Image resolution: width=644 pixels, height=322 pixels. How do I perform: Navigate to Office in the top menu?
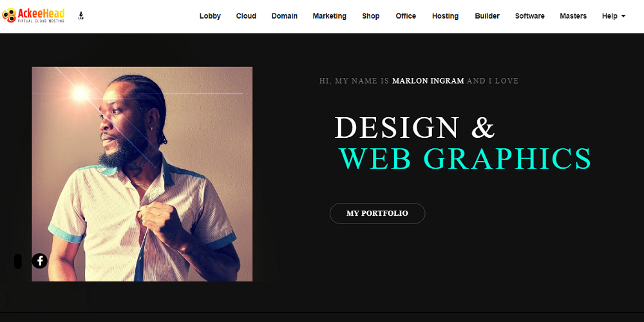(x=406, y=16)
